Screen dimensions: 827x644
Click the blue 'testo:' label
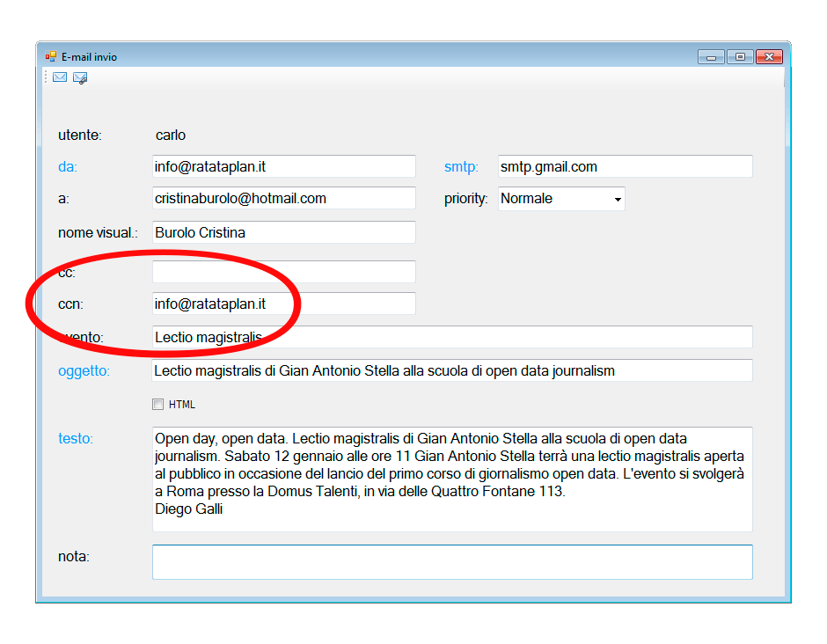[76, 439]
